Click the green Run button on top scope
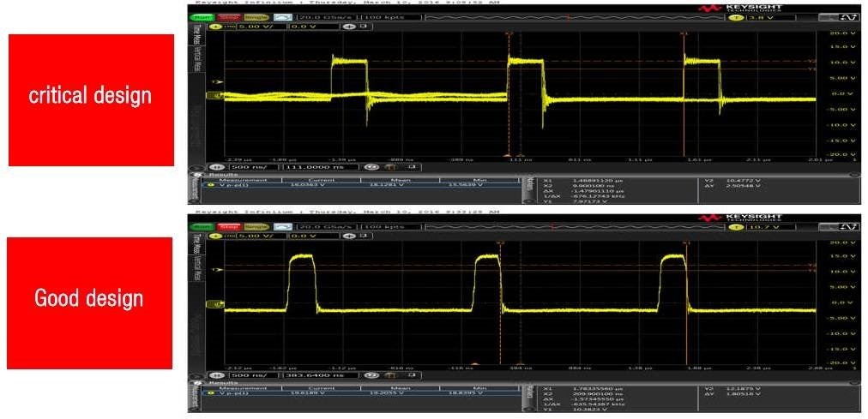Screen dimensions: 868x419 coord(199,17)
